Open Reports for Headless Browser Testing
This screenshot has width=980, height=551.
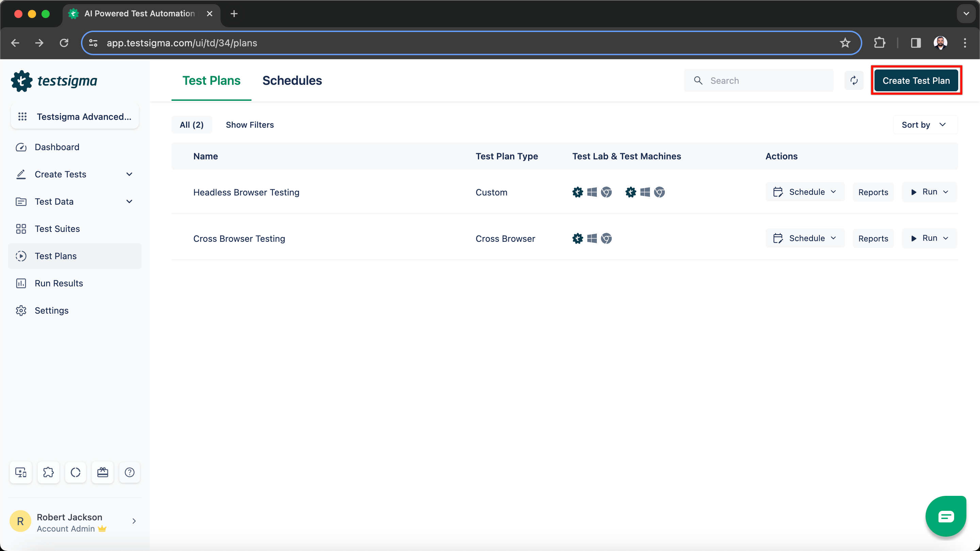tap(873, 192)
